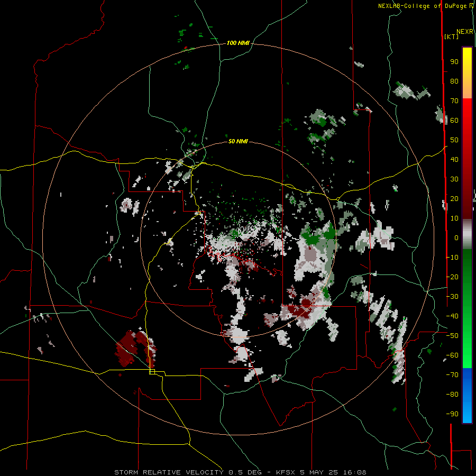
Task: Click the 90 value on the velocity scale
Action: click(454, 62)
